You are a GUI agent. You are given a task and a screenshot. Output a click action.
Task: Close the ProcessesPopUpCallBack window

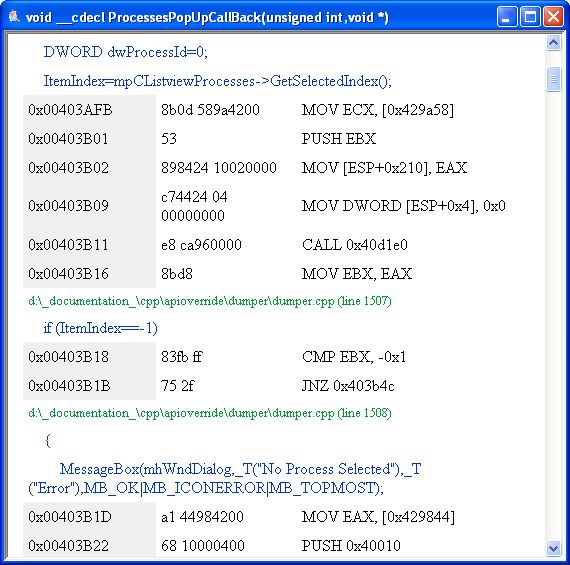click(553, 17)
